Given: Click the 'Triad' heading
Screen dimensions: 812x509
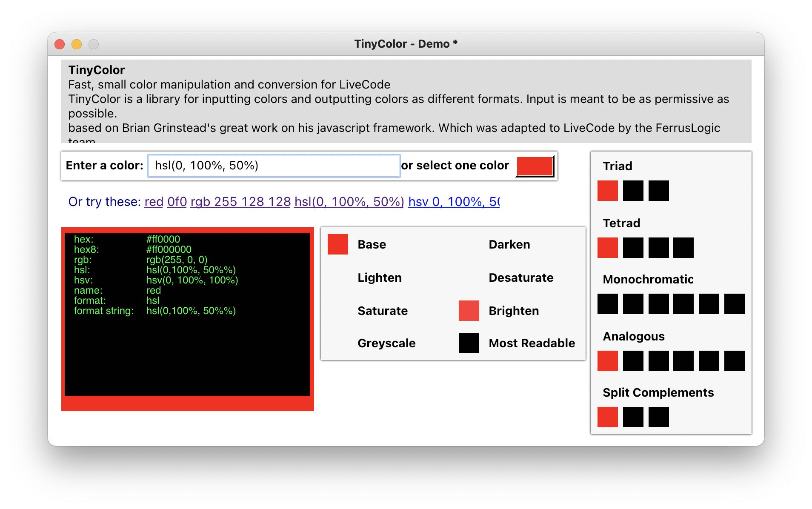Looking at the screenshot, I should coord(618,166).
